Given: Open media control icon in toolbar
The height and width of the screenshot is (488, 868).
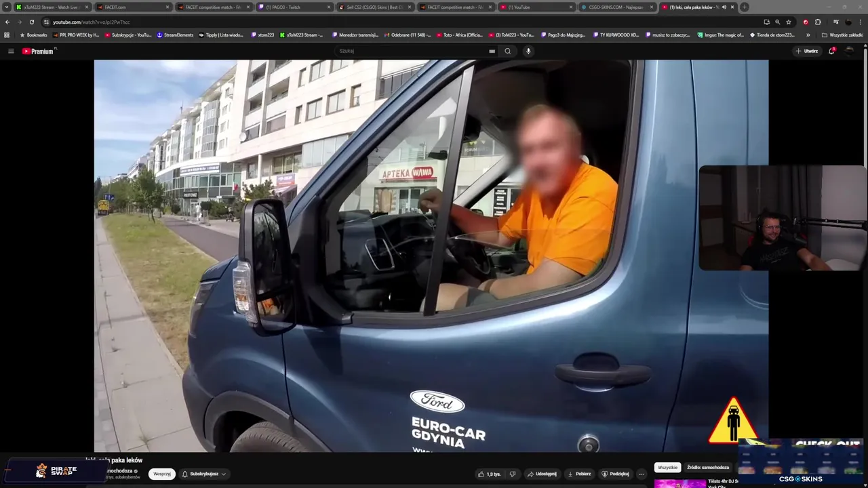Looking at the screenshot, I should click(835, 22).
